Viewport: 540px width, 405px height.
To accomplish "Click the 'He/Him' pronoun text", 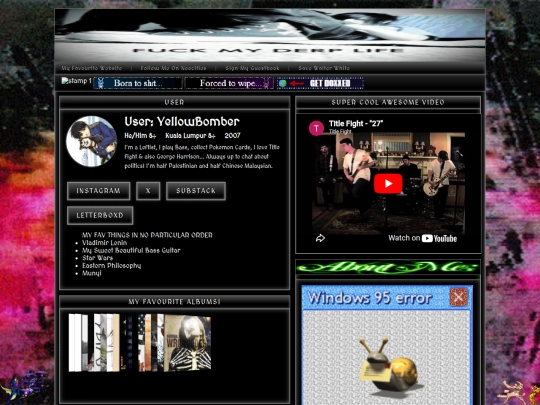I will 137,136.
